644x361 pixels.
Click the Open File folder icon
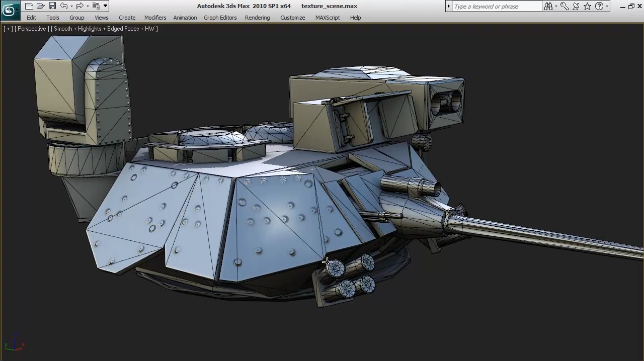41,6
